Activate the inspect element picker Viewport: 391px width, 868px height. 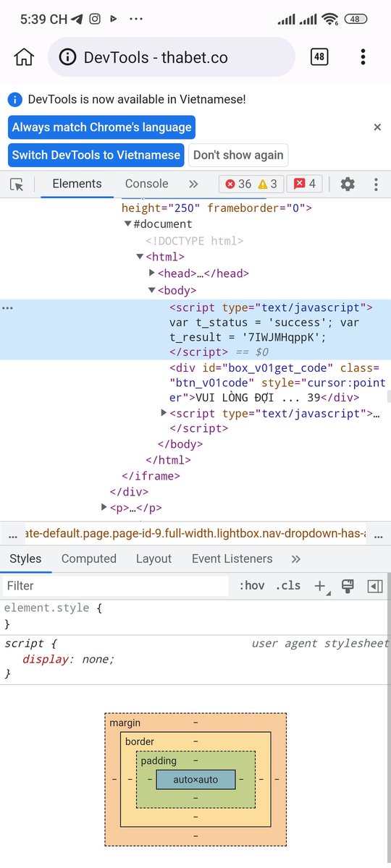(17, 184)
